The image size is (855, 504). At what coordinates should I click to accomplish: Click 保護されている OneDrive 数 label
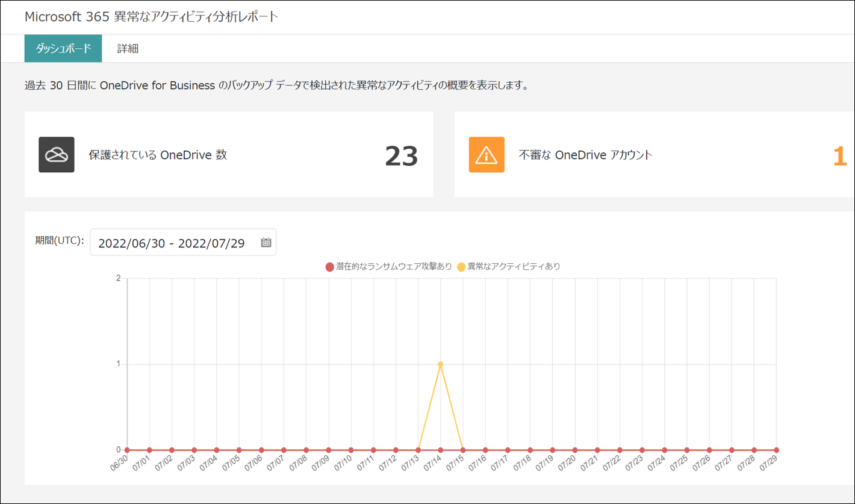click(x=158, y=155)
